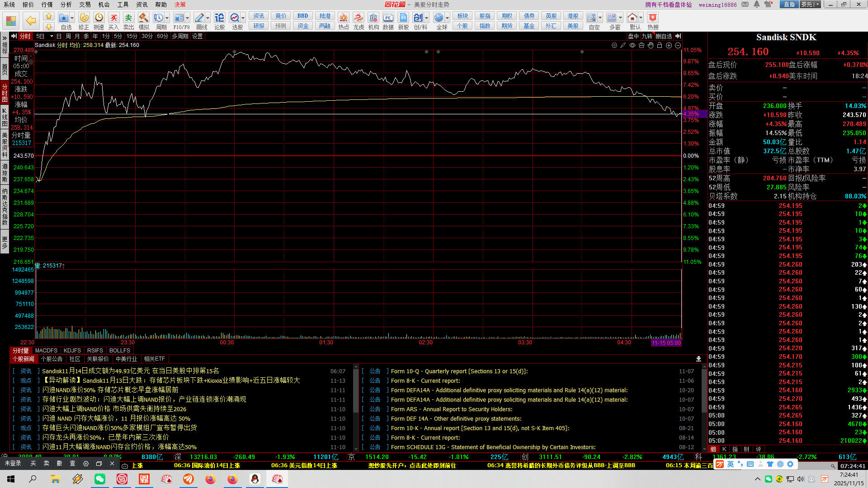Switch to the MACDFS indicator tab
This screenshot has height=488, width=868.
pos(46,351)
